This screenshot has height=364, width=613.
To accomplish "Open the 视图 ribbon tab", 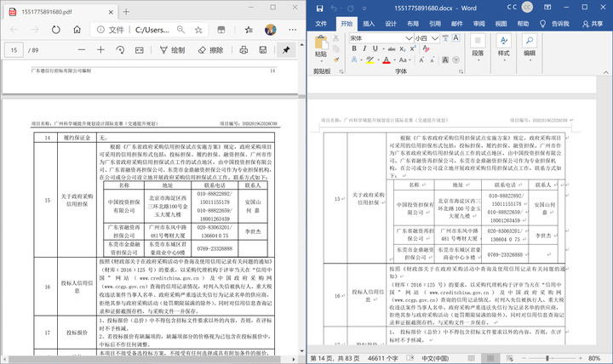I will pyautogui.click(x=501, y=24).
